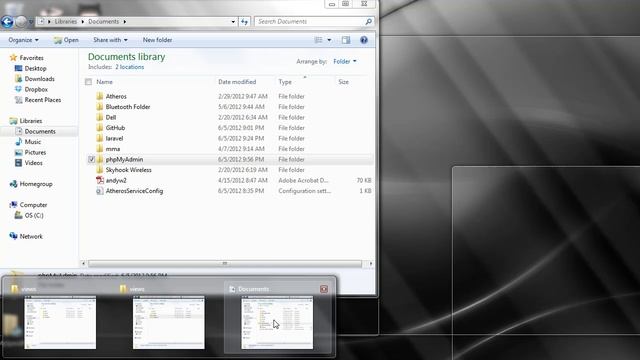Click the search magnifier icon
This screenshot has width=640, height=360.
pyautogui.click(x=368, y=22)
